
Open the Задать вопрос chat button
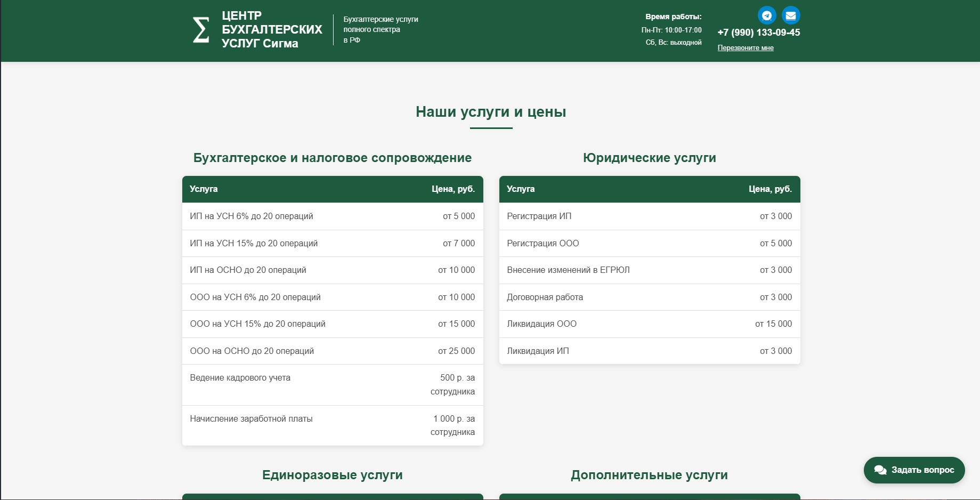click(914, 470)
